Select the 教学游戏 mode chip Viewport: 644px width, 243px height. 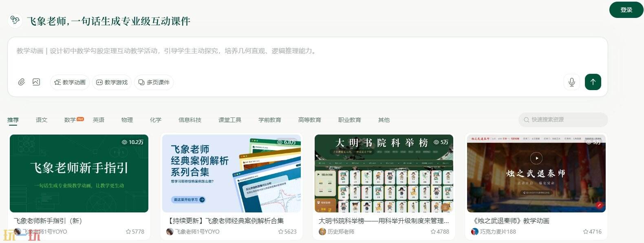(x=112, y=82)
